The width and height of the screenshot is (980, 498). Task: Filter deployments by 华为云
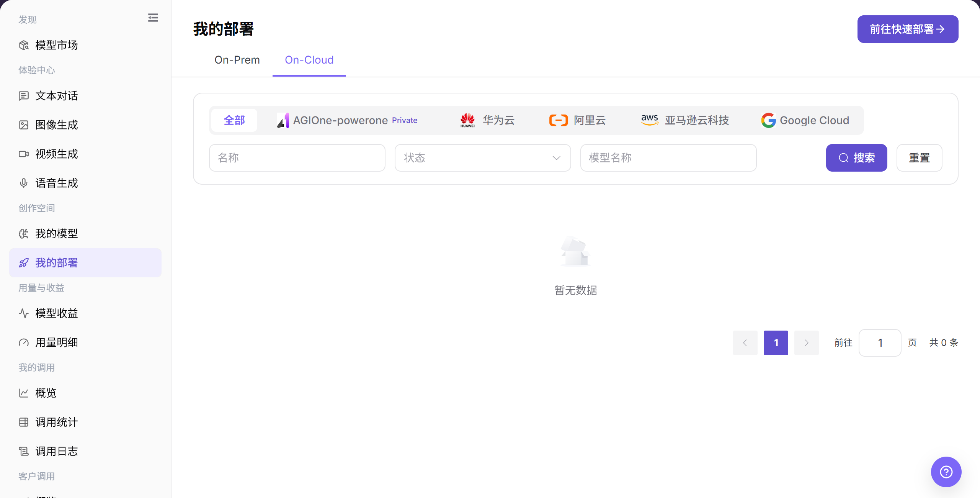coord(487,120)
